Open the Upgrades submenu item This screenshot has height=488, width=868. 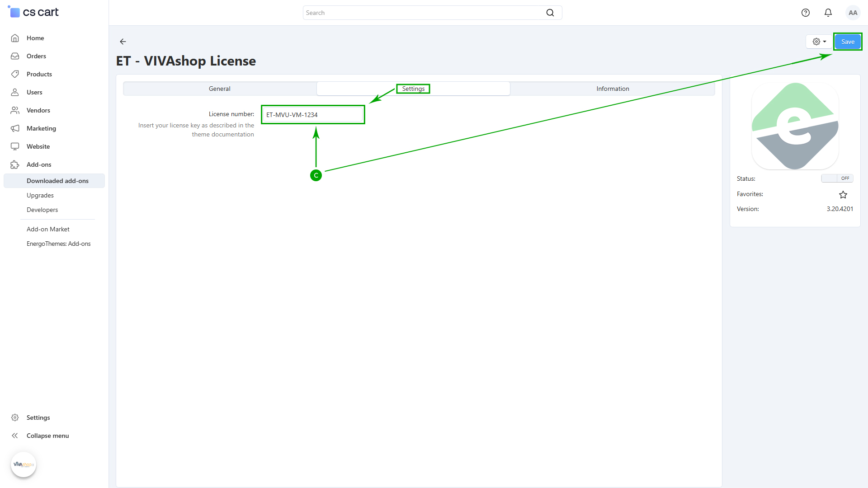point(40,195)
